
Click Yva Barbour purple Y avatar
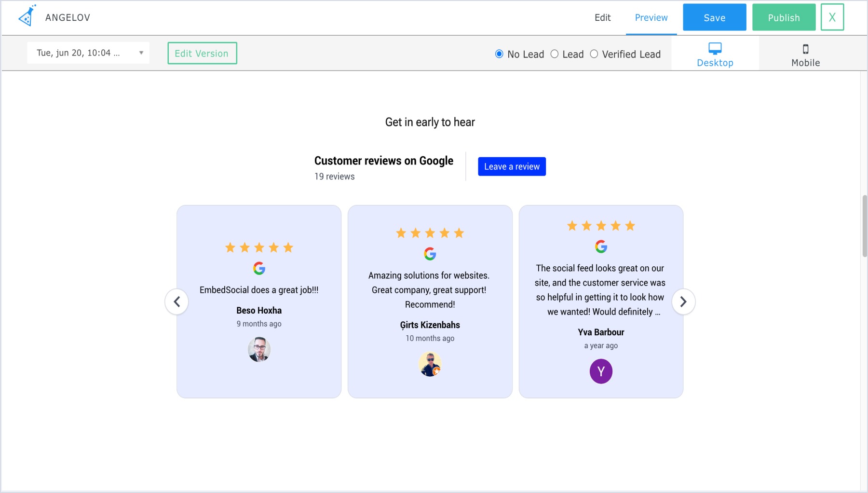click(601, 371)
